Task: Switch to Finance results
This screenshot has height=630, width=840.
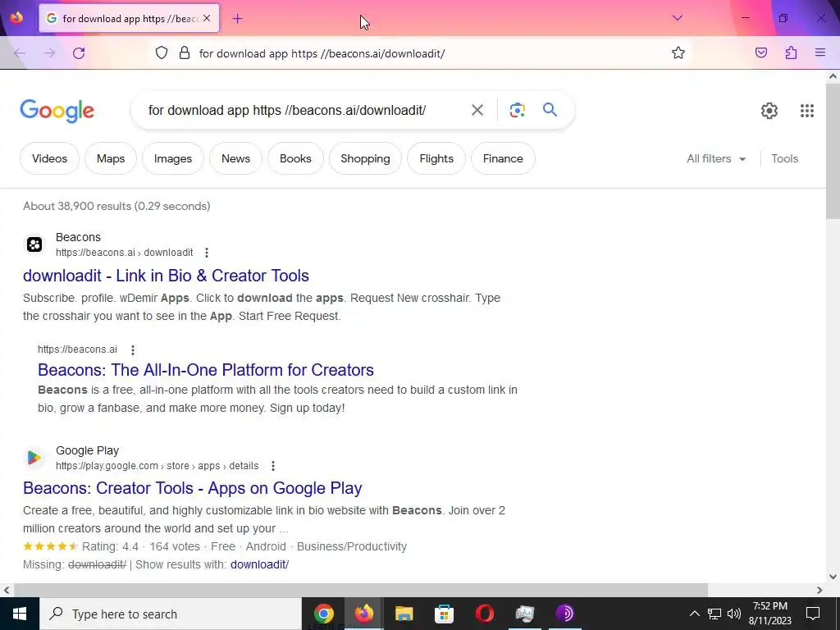Action: tap(503, 158)
